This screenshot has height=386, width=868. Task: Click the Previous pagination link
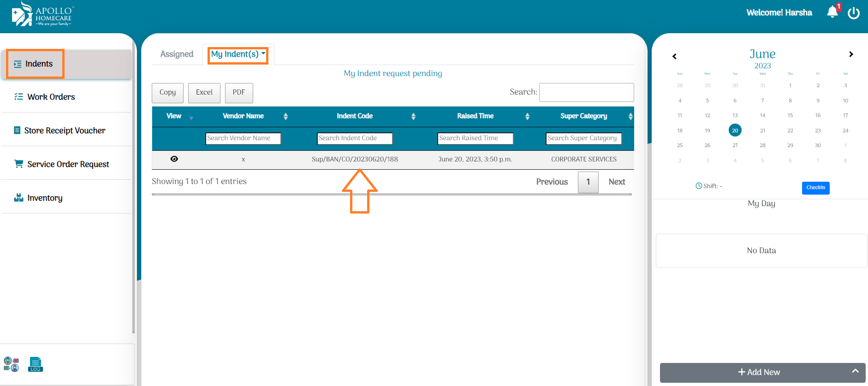[552, 182]
